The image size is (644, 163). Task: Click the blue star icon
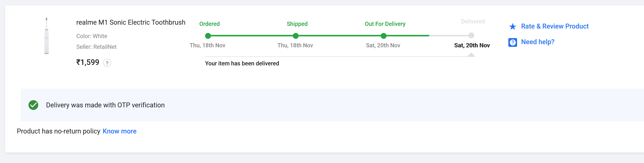(512, 27)
